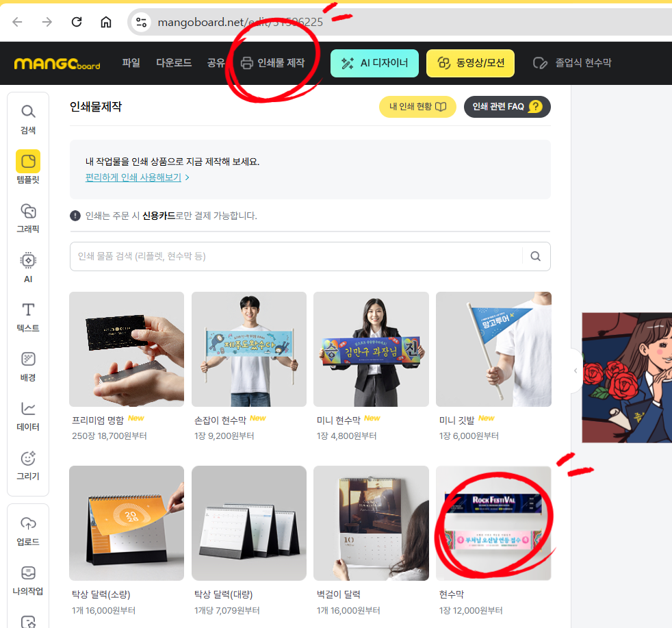Click the AI 디자이너 button
Screen dimensions: 672x628
(x=374, y=63)
